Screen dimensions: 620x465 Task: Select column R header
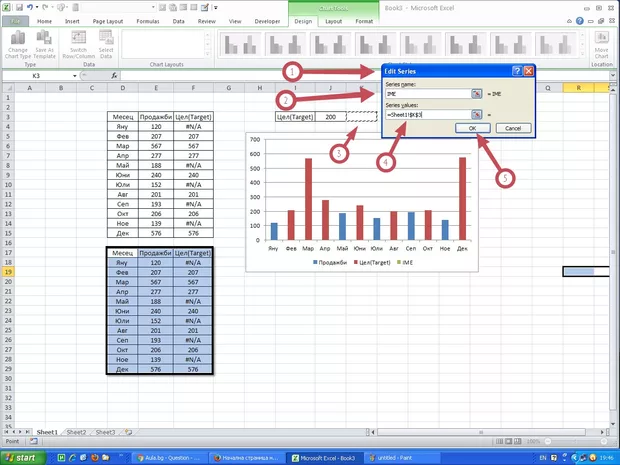[x=578, y=88]
